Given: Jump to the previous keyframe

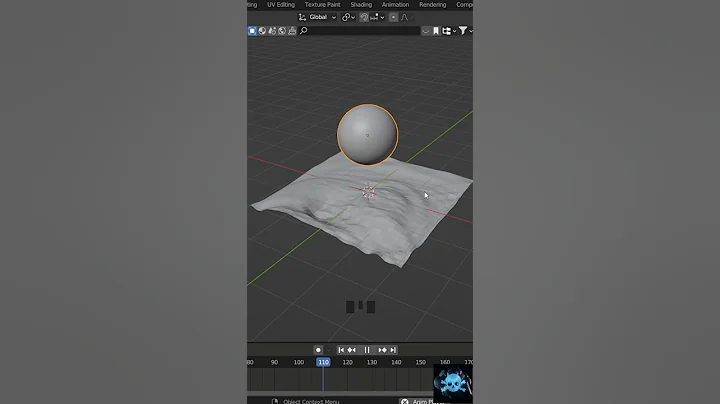Looking at the screenshot, I should pos(352,350).
